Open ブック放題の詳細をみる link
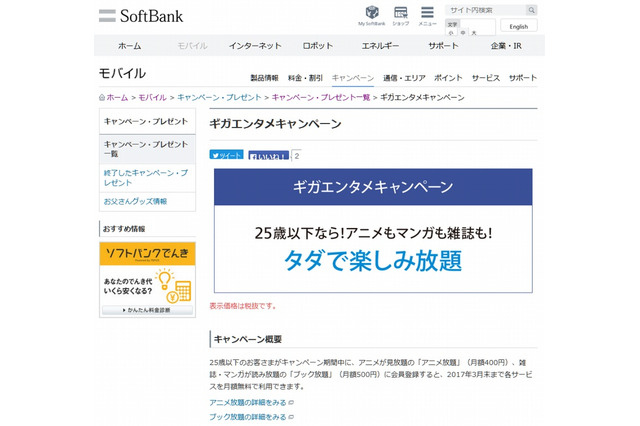640x426 pixels. [x=248, y=417]
